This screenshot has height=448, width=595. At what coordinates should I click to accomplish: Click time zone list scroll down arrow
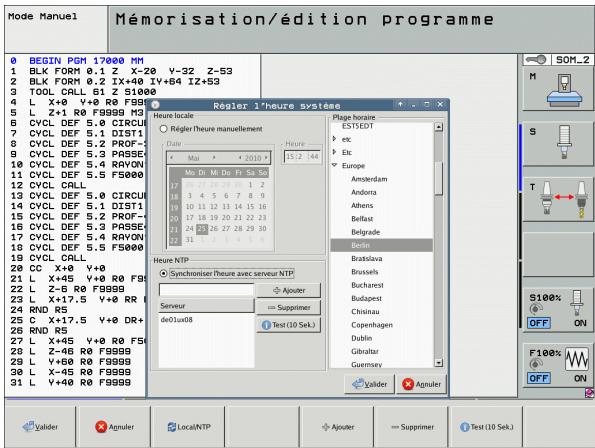pyautogui.click(x=438, y=363)
